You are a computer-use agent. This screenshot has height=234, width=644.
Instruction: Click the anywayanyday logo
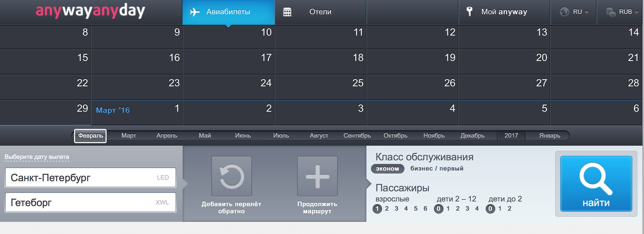[x=90, y=11]
